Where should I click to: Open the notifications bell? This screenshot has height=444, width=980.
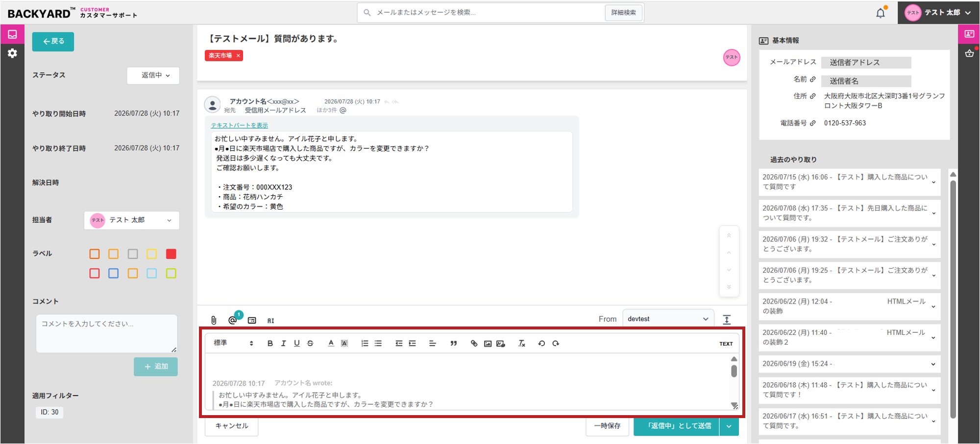[881, 13]
